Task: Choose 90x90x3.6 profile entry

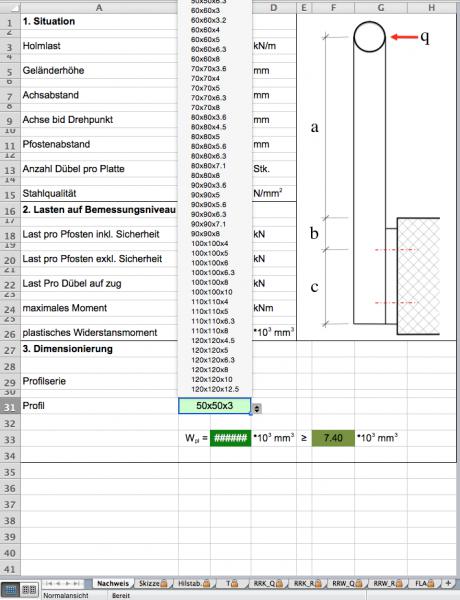Action: click(x=209, y=185)
